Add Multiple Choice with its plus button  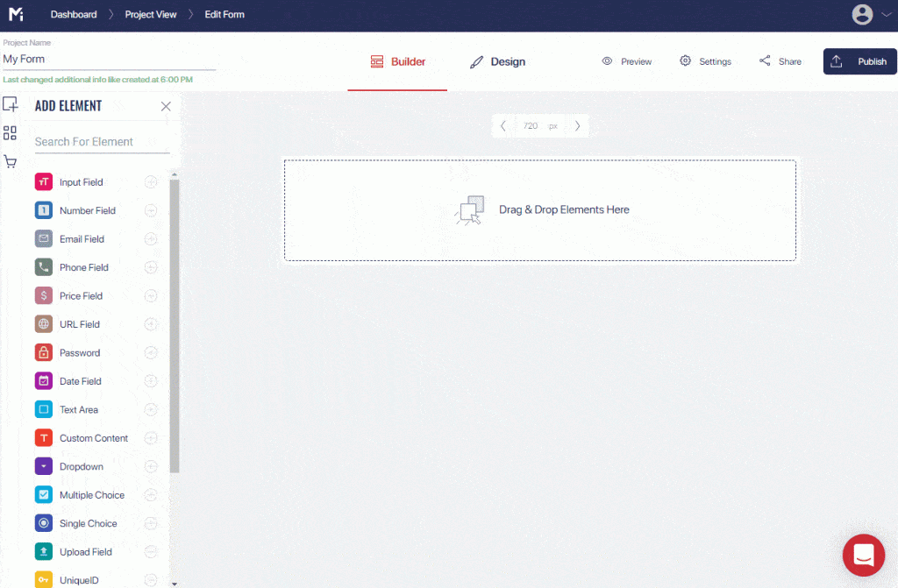click(151, 495)
